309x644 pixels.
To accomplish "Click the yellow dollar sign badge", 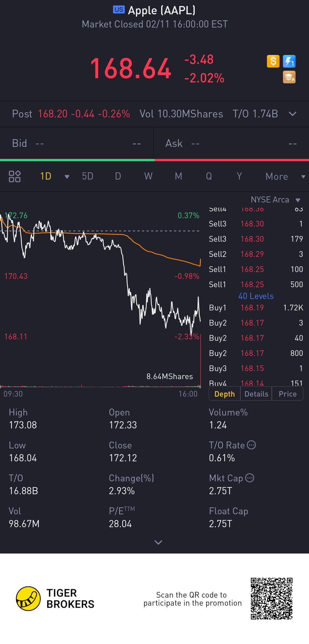I will click(273, 61).
